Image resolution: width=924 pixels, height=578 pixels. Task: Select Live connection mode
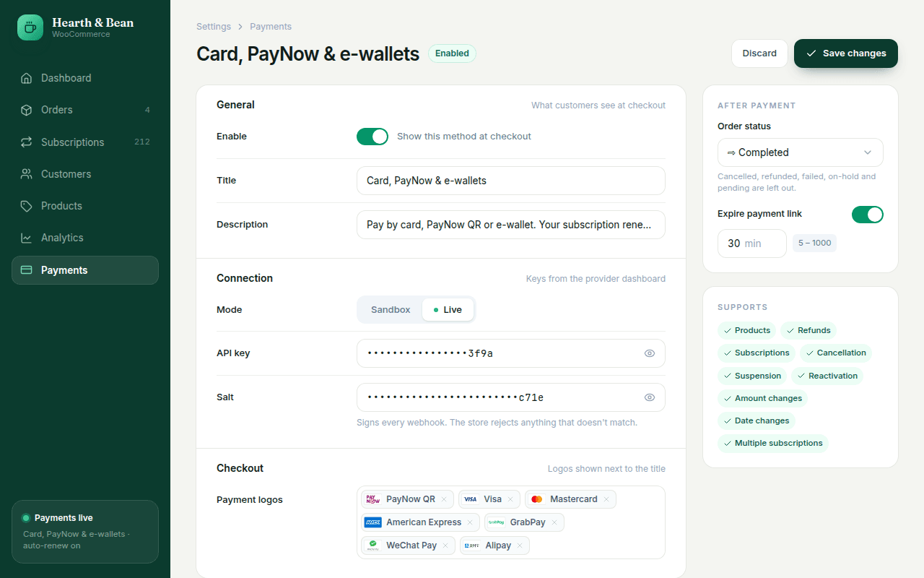(448, 310)
